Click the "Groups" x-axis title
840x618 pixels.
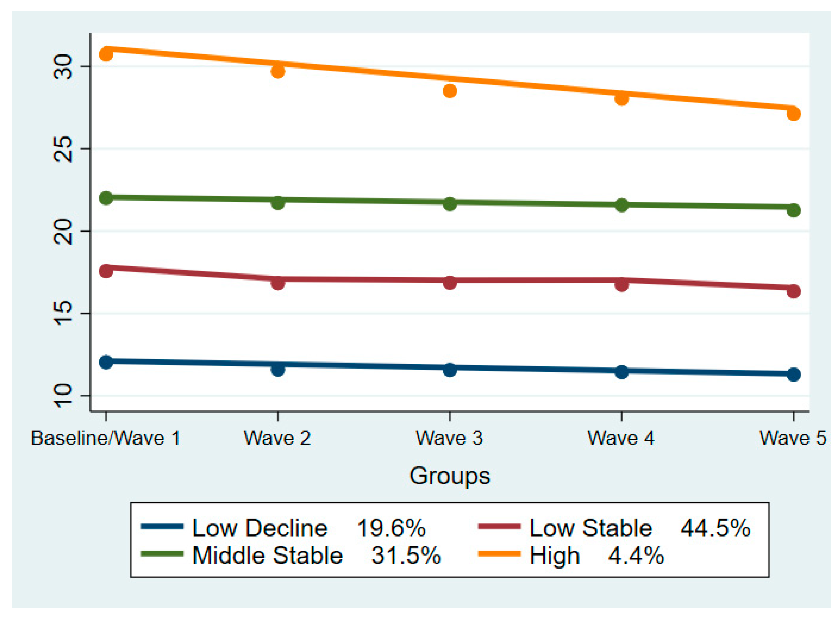pyautogui.click(x=449, y=476)
